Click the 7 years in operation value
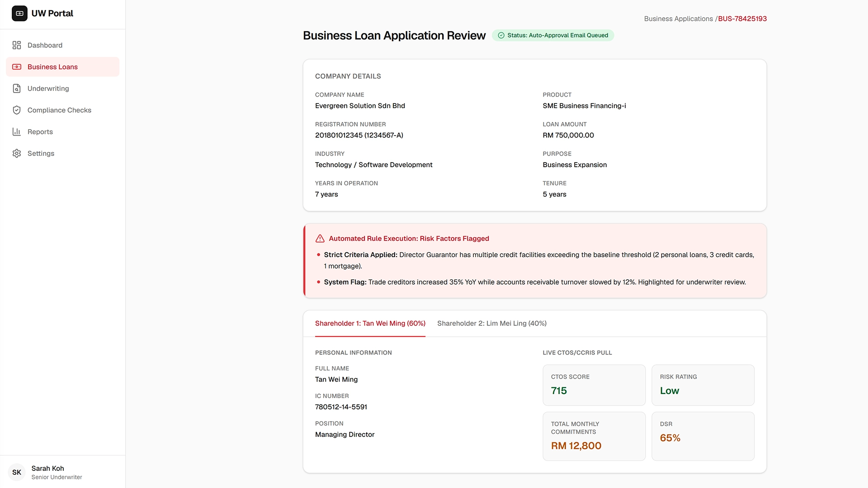The image size is (868, 488). click(326, 194)
